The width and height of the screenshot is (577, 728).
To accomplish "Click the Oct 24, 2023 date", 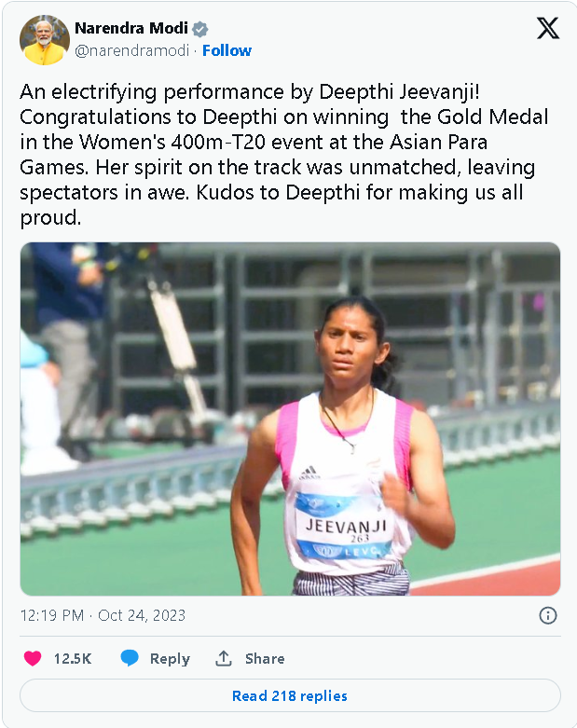I will [x=142, y=615].
